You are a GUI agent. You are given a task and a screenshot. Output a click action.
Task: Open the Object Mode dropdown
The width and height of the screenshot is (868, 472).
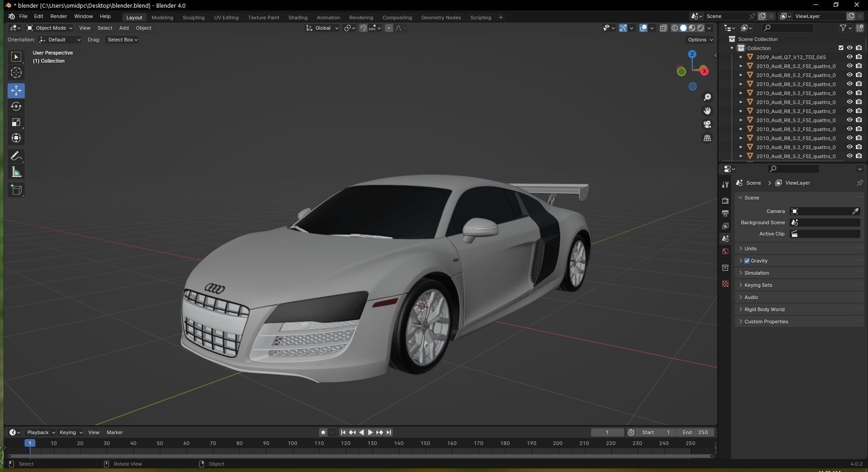click(49, 28)
